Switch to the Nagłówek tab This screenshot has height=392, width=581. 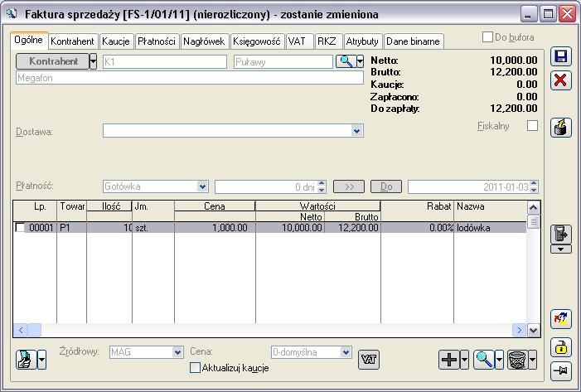204,41
